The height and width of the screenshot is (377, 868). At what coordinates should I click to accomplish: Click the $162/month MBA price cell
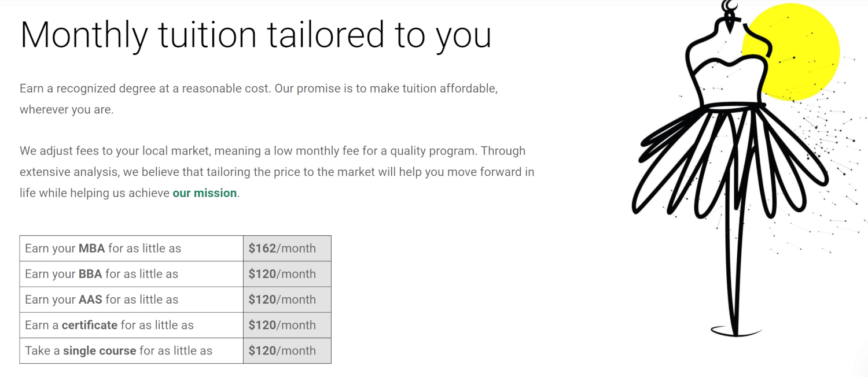click(x=287, y=249)
